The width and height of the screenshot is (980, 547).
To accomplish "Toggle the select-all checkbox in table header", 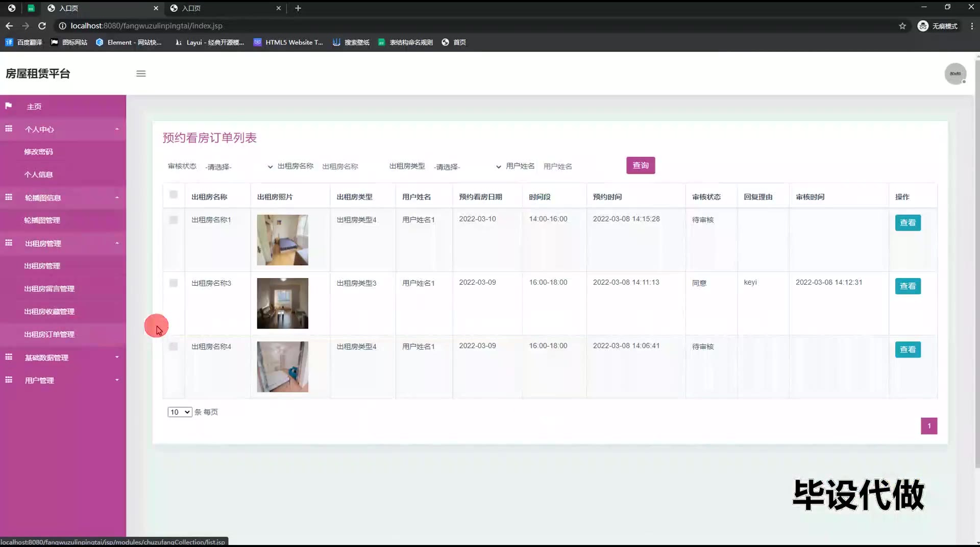I will [174, 194].
